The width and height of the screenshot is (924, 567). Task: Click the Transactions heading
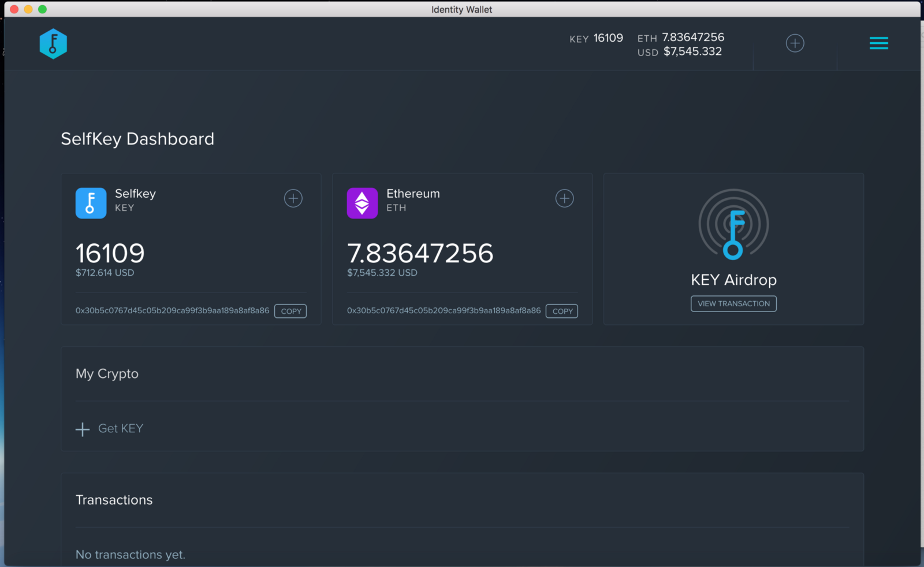tap(114, 500)
